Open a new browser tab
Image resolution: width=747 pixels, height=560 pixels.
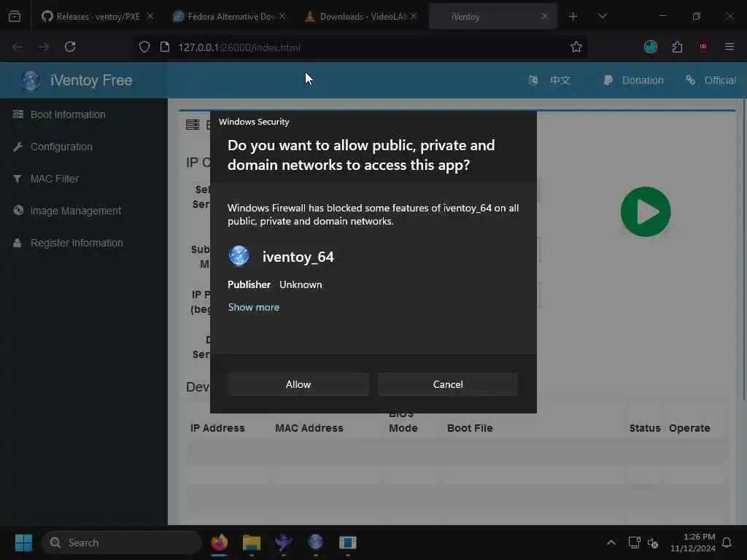click(x=573, y=17)
